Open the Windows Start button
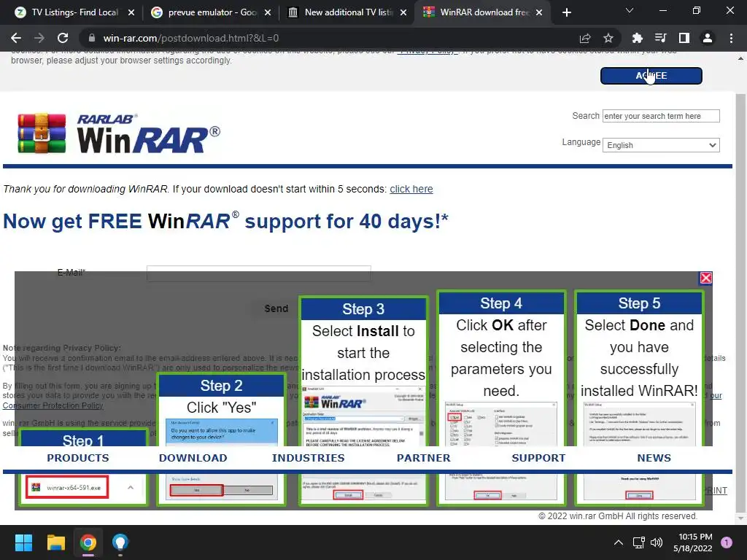 point(23,542)
